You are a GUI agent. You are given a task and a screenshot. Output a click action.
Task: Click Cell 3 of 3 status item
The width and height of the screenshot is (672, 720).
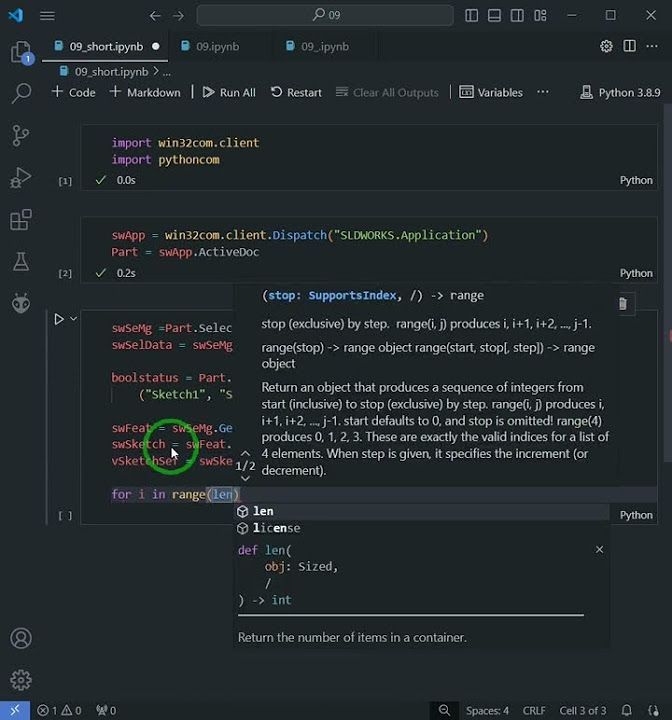click(x=582, y=710)
